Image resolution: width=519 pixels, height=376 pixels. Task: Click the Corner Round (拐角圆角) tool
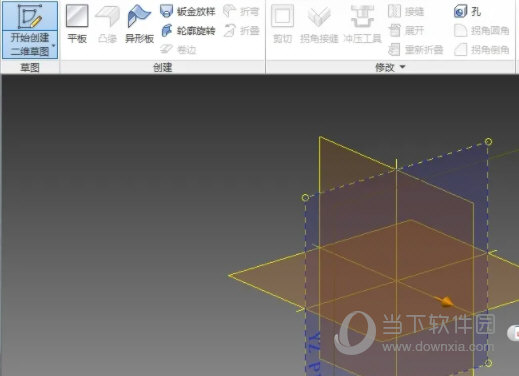pyautogui.click(x=481, y=31)
